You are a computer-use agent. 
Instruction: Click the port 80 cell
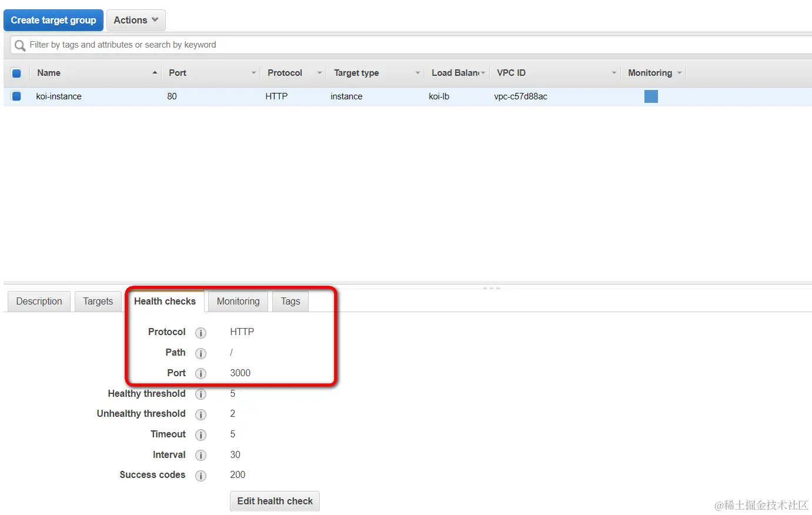click(172, 96)
